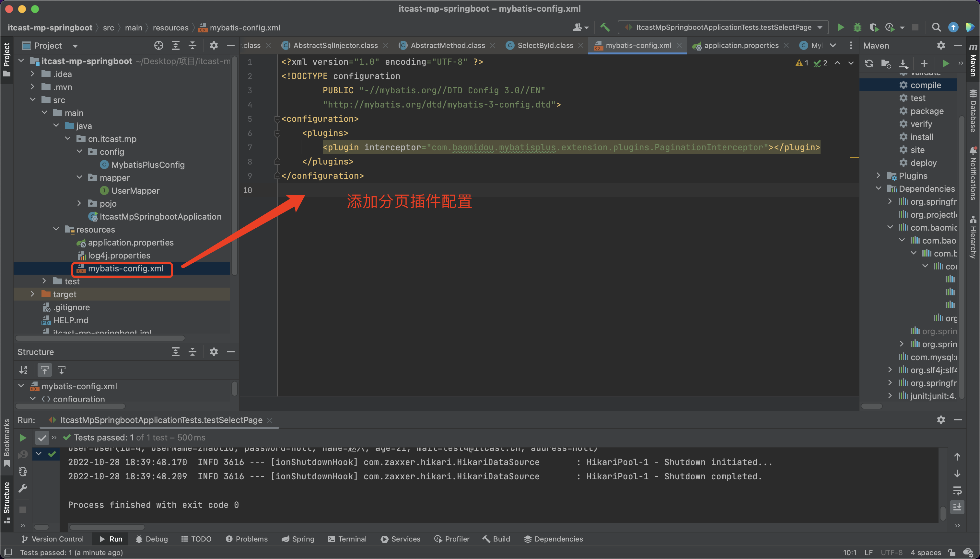Viewport: 980px width, 559px height.
Task: Reload all Maven projects icon
Action: coord(869,63)
